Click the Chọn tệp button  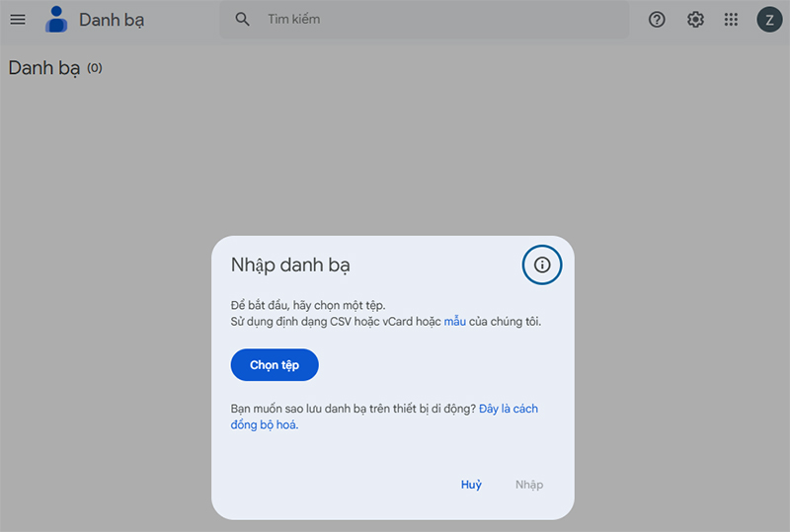point(275,365)
